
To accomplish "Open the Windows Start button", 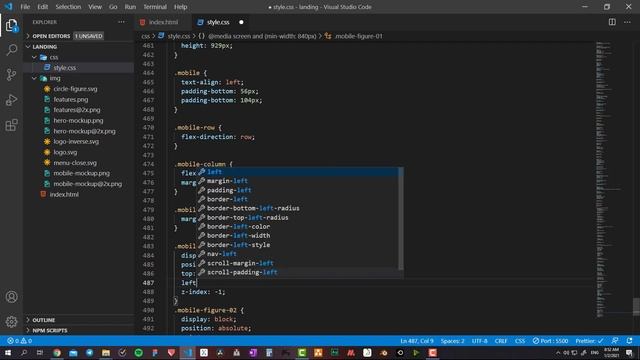I will tap(8, 353).
